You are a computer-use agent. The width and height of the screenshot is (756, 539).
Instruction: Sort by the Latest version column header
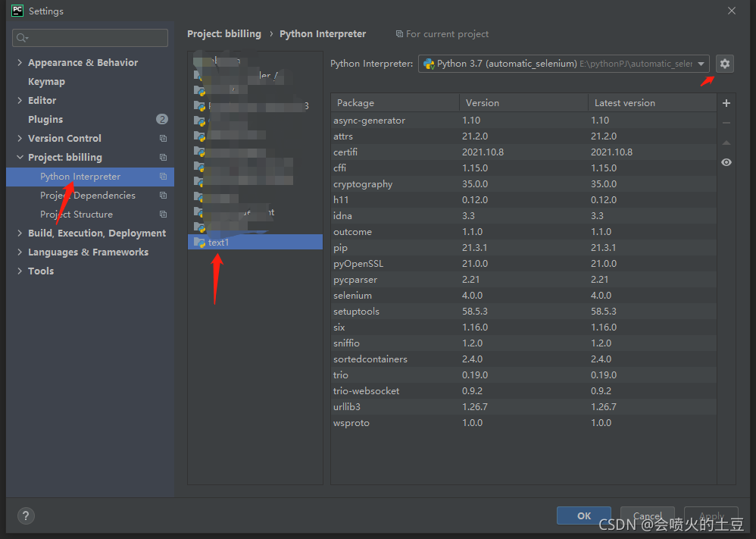pyautogui.click(x=652, y=103)
